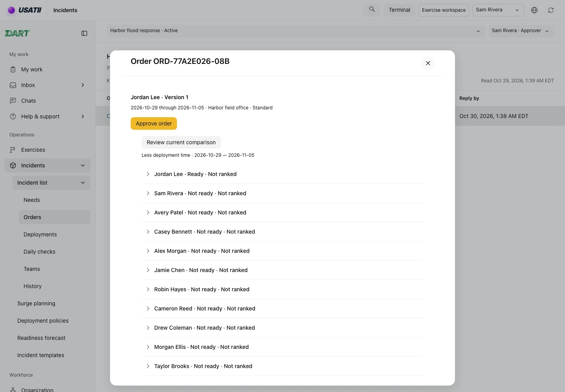
Task: Click the My work clipboard icon
Action: pos(13,69)
